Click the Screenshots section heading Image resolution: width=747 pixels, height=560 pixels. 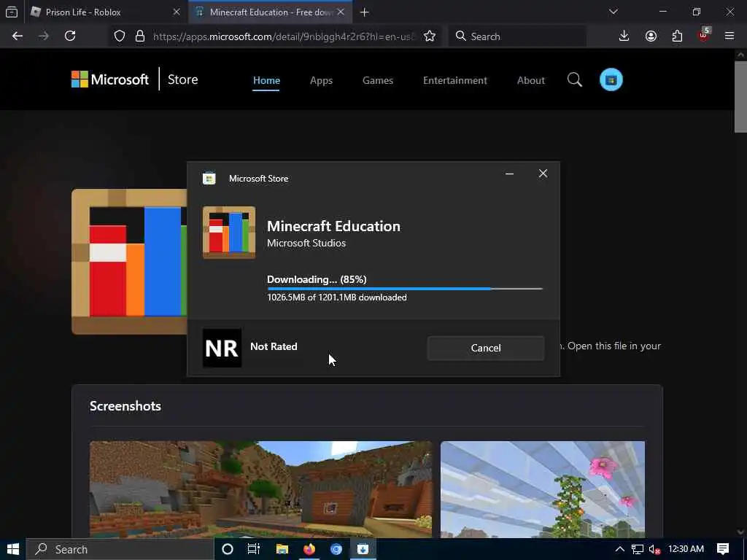pos(125,406)
